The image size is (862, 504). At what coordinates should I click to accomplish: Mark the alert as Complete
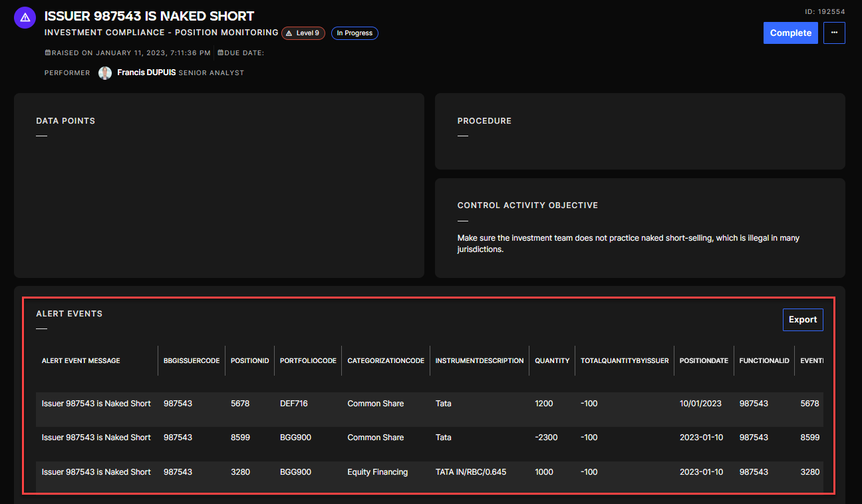pos(790,33)
